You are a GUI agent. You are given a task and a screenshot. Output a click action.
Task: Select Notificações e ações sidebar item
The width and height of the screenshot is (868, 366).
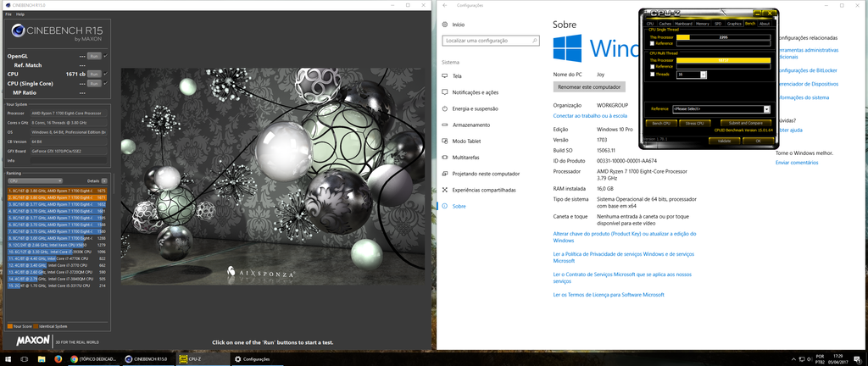(x=475, y=92)
